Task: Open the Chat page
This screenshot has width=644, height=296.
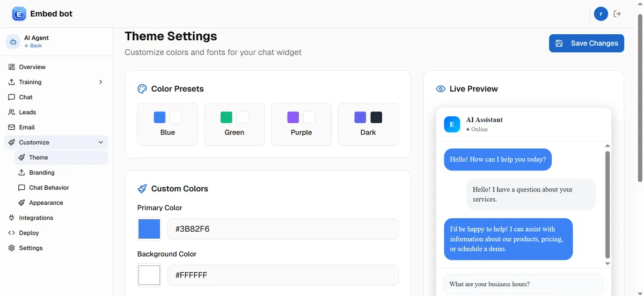Action: tap(56, 97)
